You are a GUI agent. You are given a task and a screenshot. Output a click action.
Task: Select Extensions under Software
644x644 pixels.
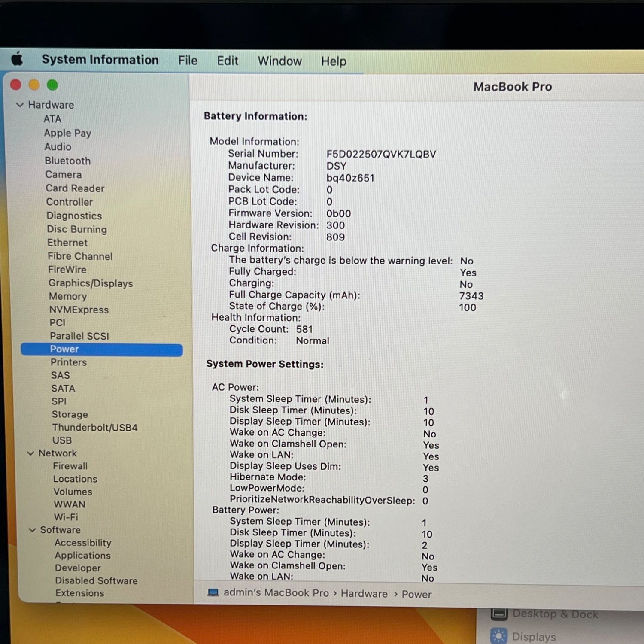tap(80, 593)
